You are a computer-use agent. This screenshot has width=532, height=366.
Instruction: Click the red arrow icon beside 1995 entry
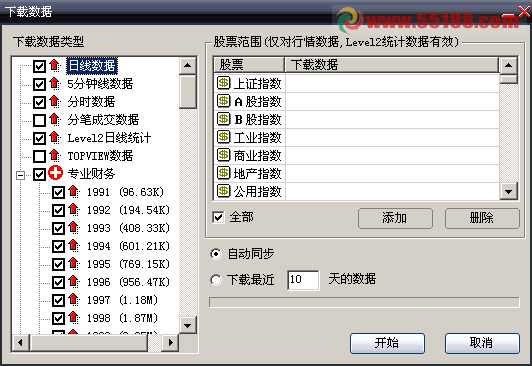73,264
